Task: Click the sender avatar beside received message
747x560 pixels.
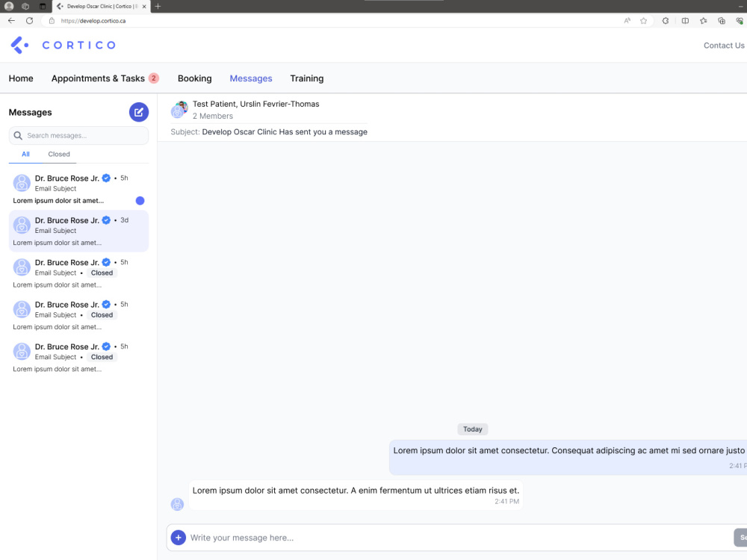Action: pyautogui.click(x=177, y=504)
